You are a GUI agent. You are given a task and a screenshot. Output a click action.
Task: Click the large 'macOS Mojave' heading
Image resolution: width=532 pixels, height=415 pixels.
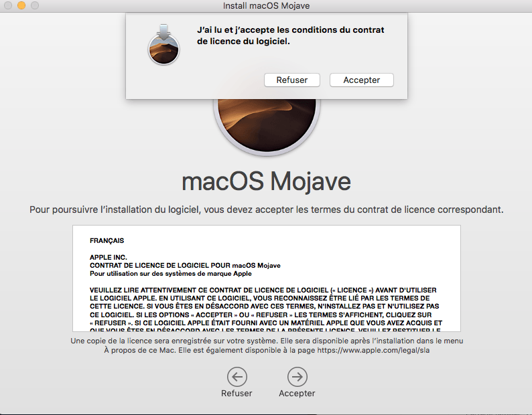(x=266, y=182)
